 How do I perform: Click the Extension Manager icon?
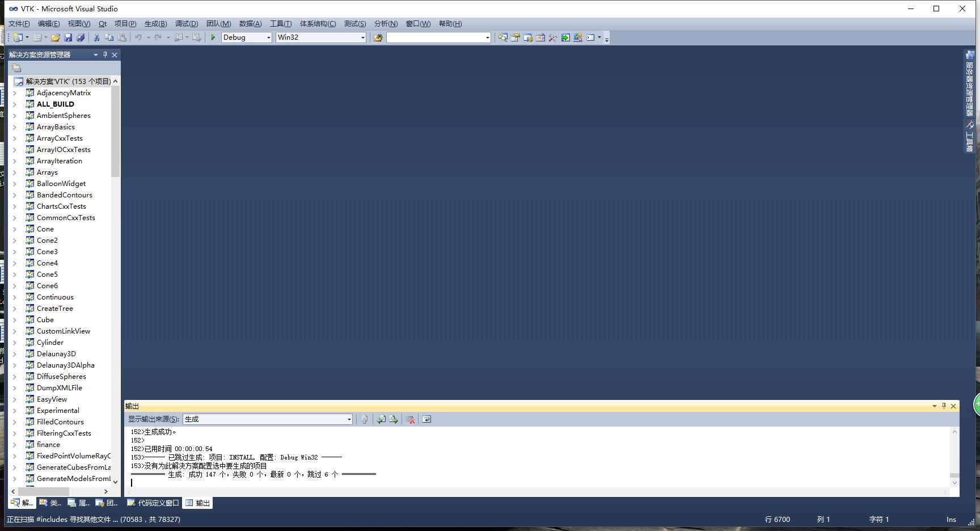578,37
